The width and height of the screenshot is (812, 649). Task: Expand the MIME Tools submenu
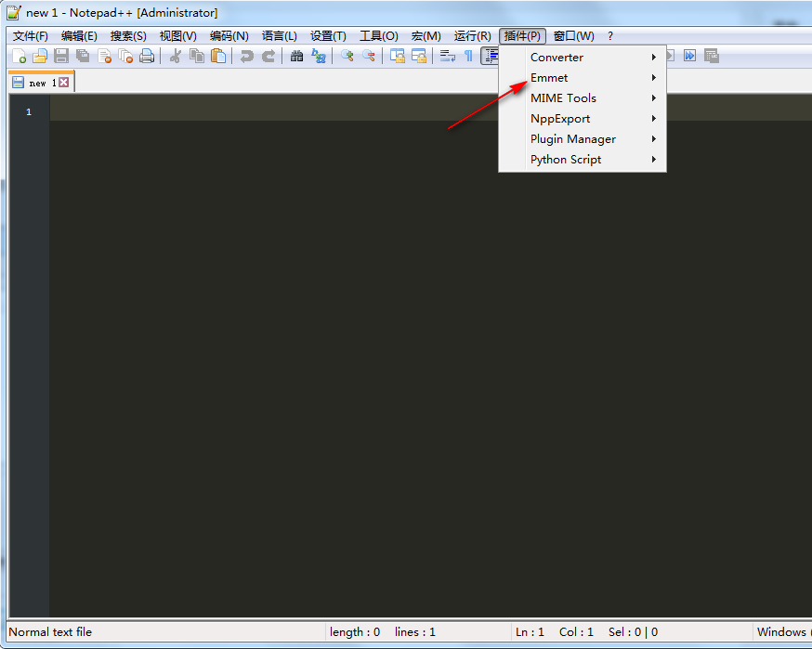point(583,97)
